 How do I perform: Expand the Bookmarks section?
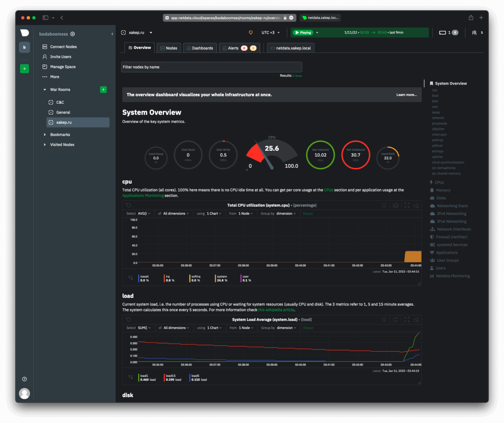45,135
